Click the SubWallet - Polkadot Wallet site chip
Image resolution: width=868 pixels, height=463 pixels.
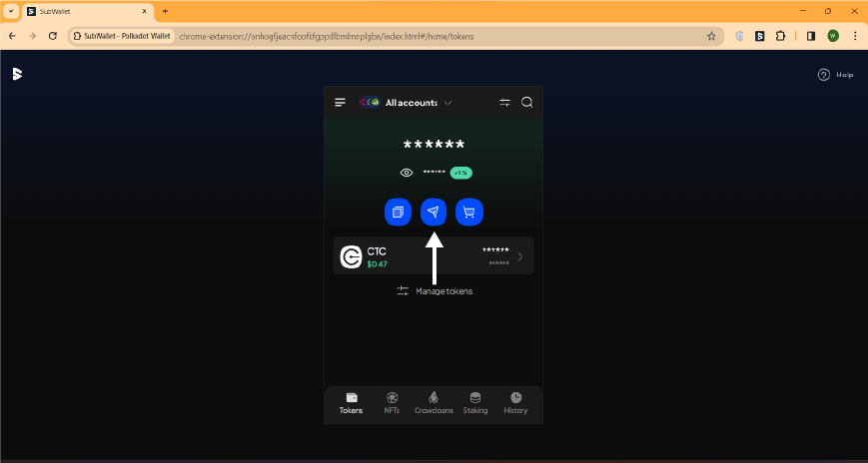click(122, 36)
